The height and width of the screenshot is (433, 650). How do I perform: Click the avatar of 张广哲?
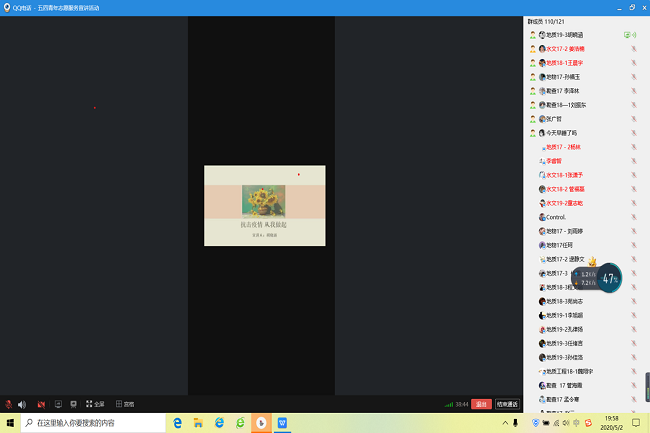[x=542, y=119]
